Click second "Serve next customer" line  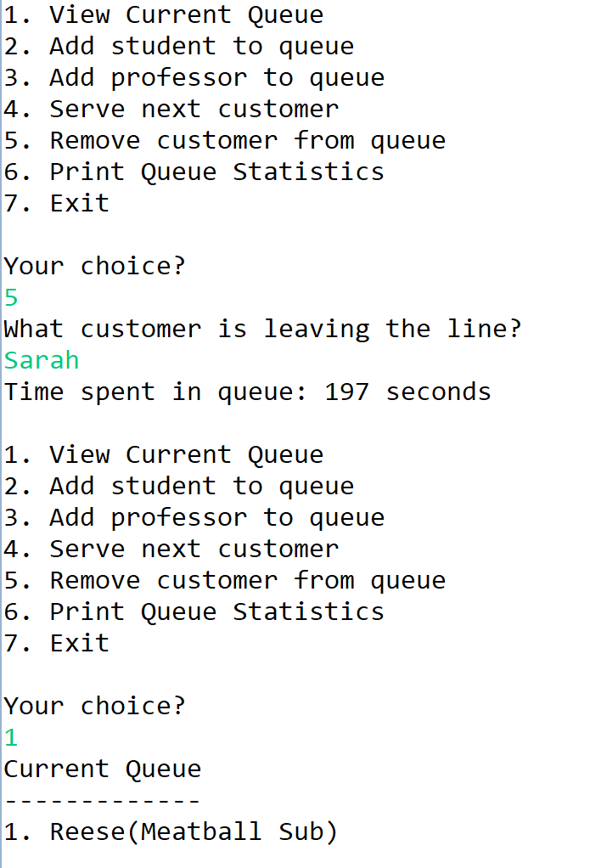pos(171,550)
